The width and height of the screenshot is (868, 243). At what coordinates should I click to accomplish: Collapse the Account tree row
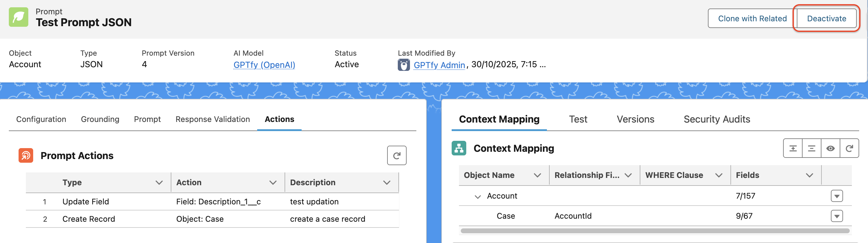tap(477, 196)
